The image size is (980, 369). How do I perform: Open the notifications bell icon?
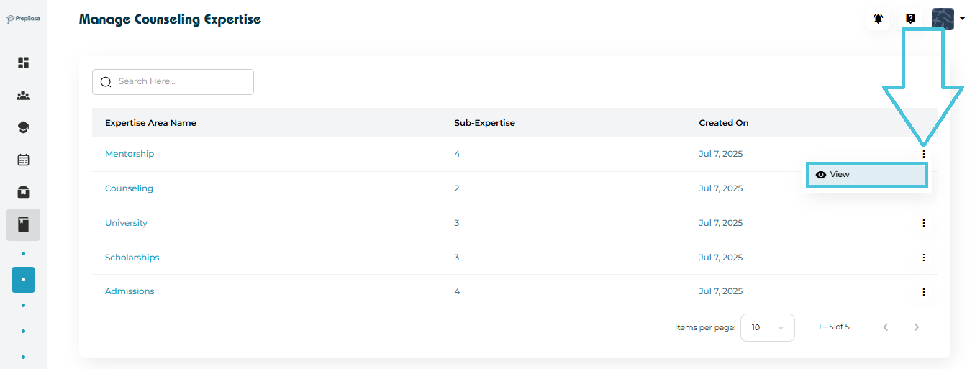[x=878, y=19]
